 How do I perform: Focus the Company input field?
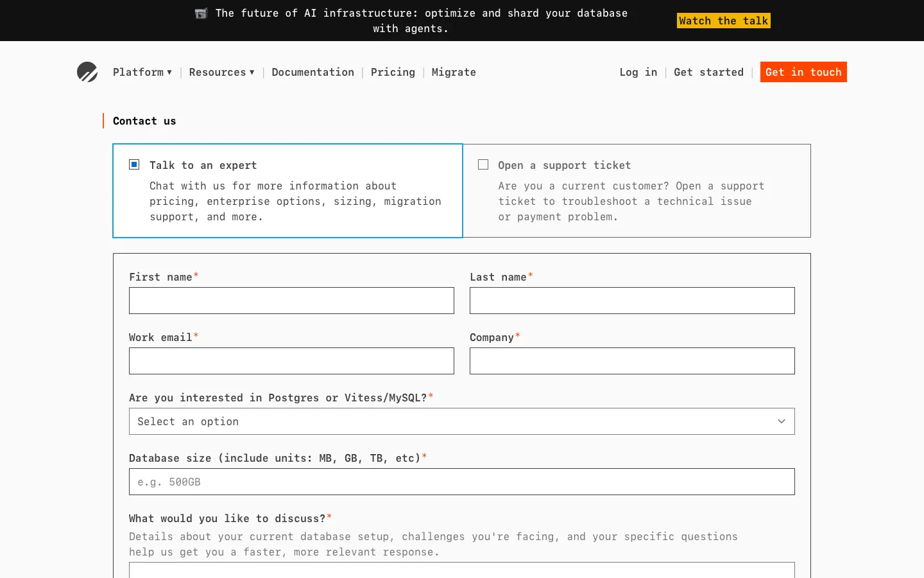click(632, 361)
